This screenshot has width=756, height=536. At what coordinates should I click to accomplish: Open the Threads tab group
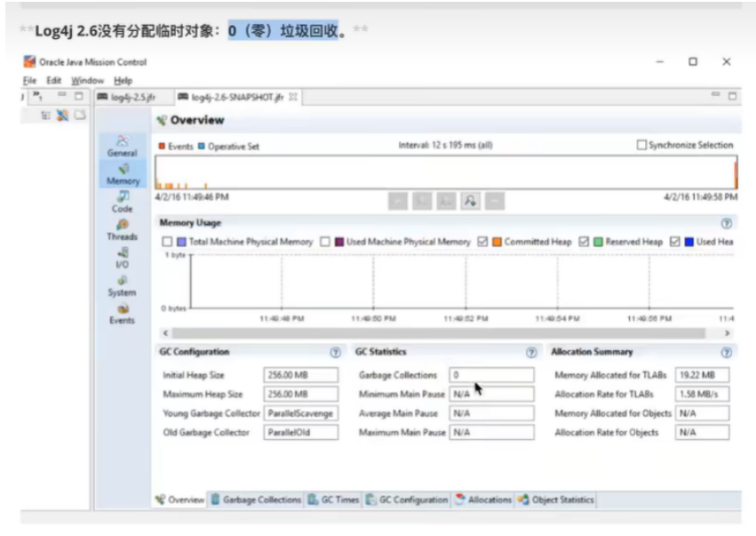coord(123,230)
